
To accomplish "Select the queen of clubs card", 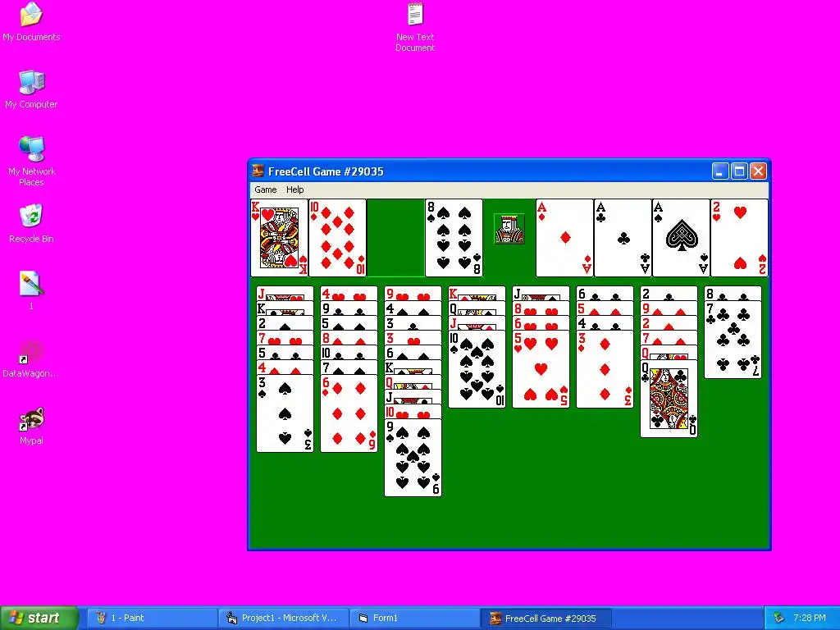I will tap(669, 399).
